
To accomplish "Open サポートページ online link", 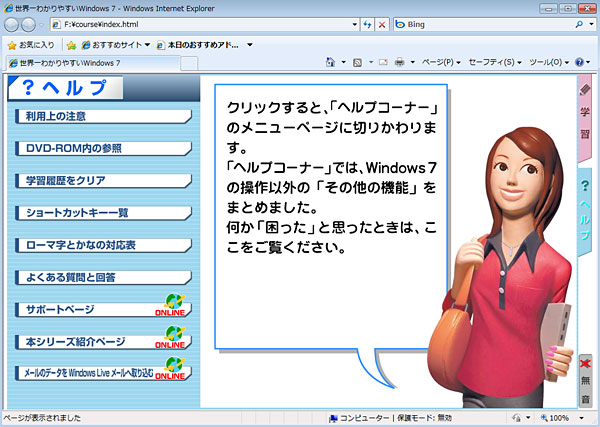I will [103, 310].
